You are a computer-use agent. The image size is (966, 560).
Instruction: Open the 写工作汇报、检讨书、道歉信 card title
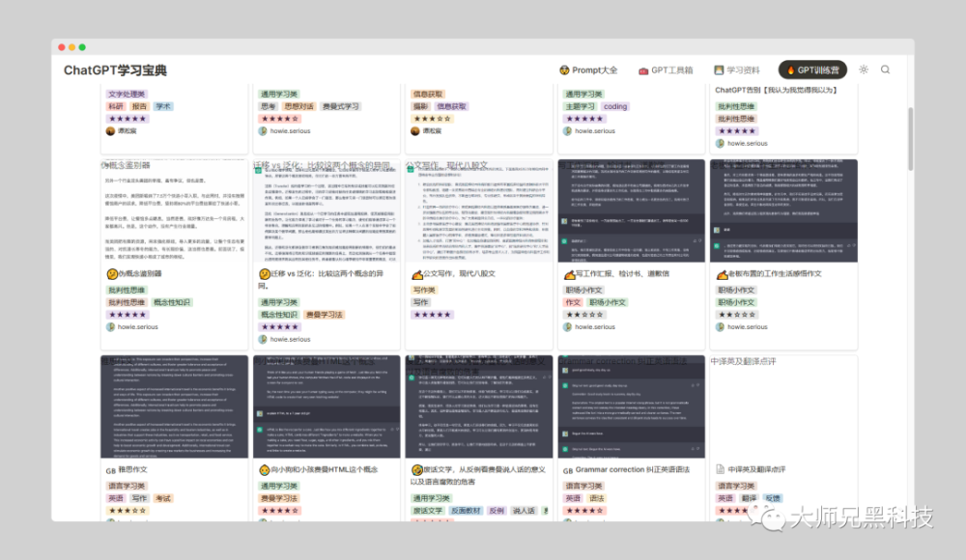pos(622,274)
